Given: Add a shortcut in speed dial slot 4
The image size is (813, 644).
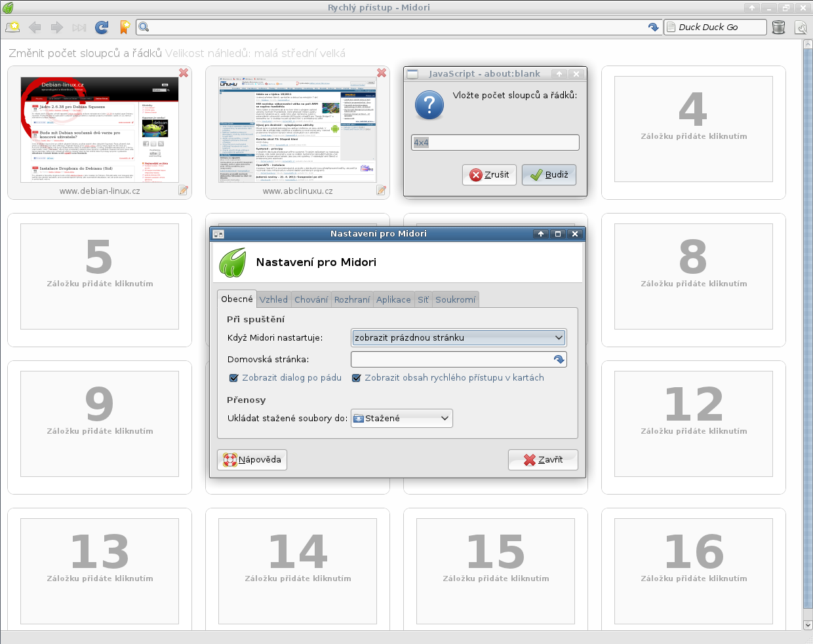Looking at the screenshot, I should click(694, 129).
